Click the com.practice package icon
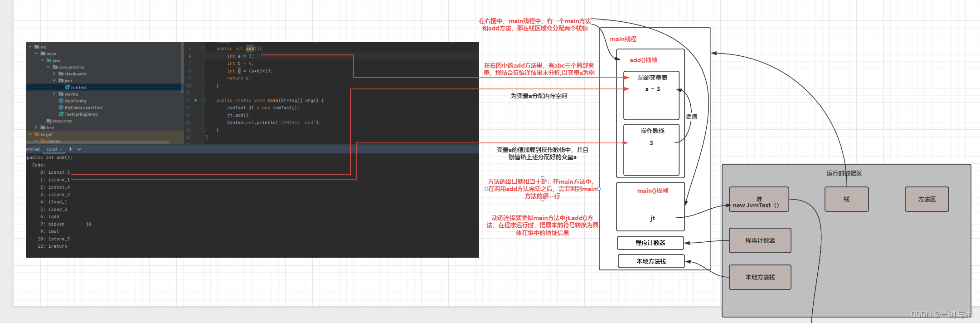The width and height of the screenshot is (980, 323). tap(55, 67)
